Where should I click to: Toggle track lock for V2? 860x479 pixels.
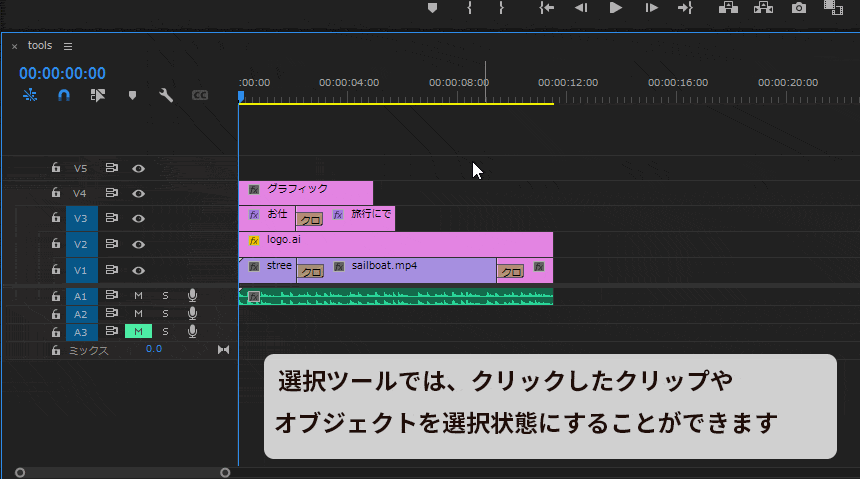pos(55,243)
